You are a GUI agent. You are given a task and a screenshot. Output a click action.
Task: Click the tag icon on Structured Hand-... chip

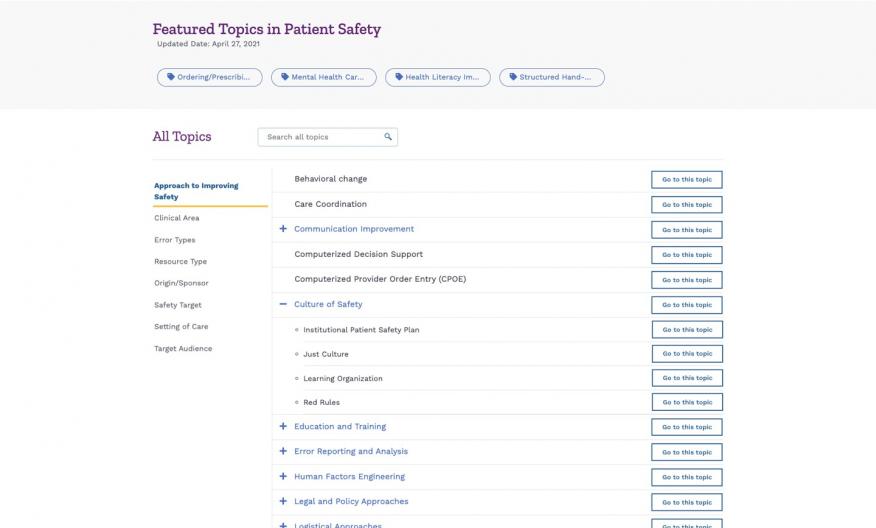click(x=513, y=77)
